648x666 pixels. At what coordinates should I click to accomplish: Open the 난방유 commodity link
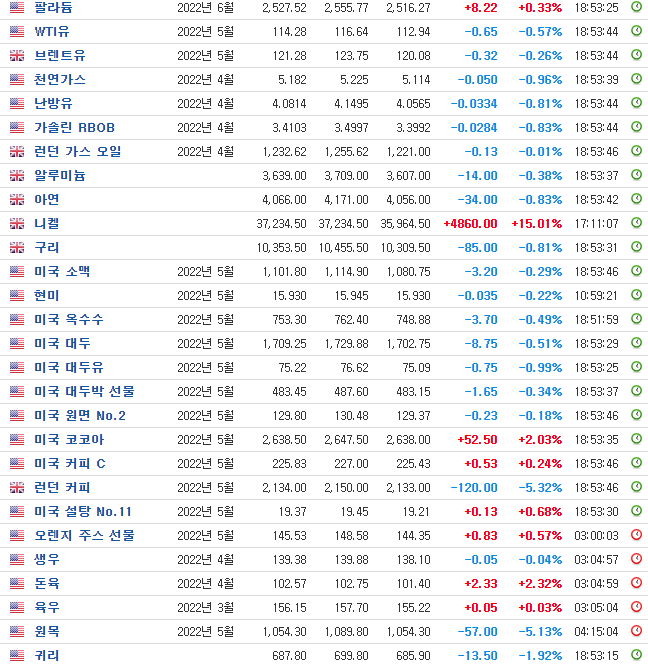pyautogui.click(x=53, y=104)
